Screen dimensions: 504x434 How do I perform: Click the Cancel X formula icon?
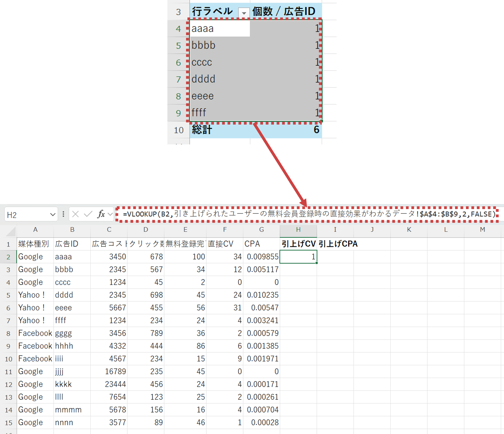75,214
